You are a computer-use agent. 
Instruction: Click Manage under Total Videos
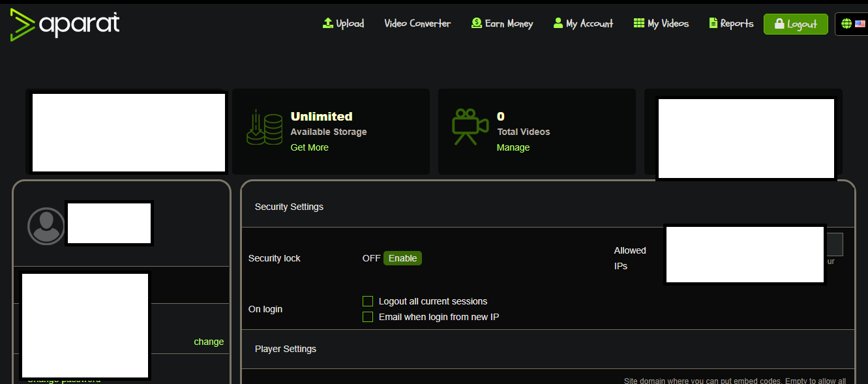coord(513,147)
